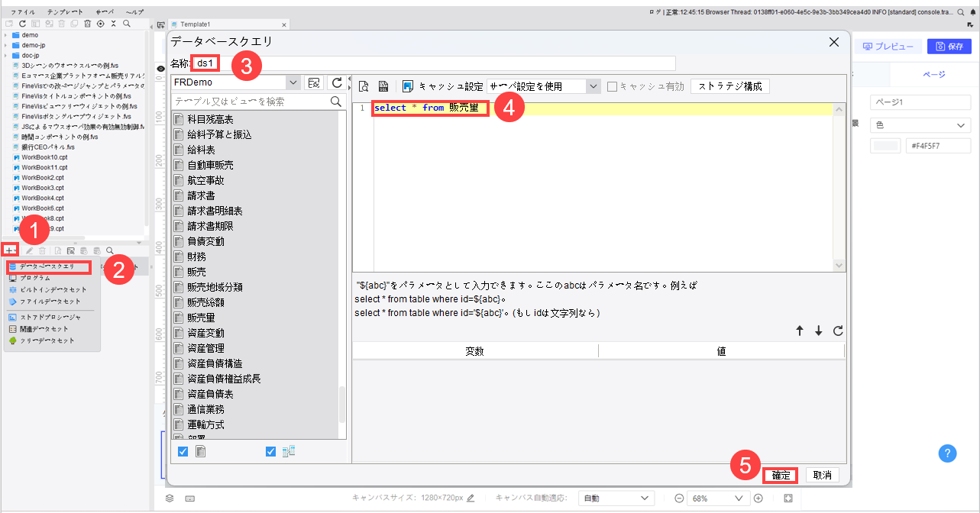Click the locate template target icon

(x=100, y=24)
